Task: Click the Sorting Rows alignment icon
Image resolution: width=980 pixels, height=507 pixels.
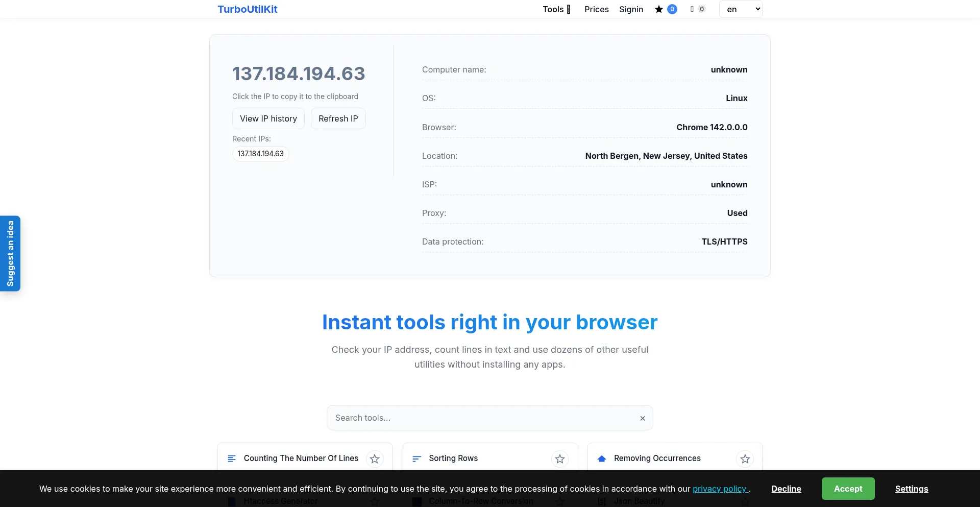Action: pos(417,458)
